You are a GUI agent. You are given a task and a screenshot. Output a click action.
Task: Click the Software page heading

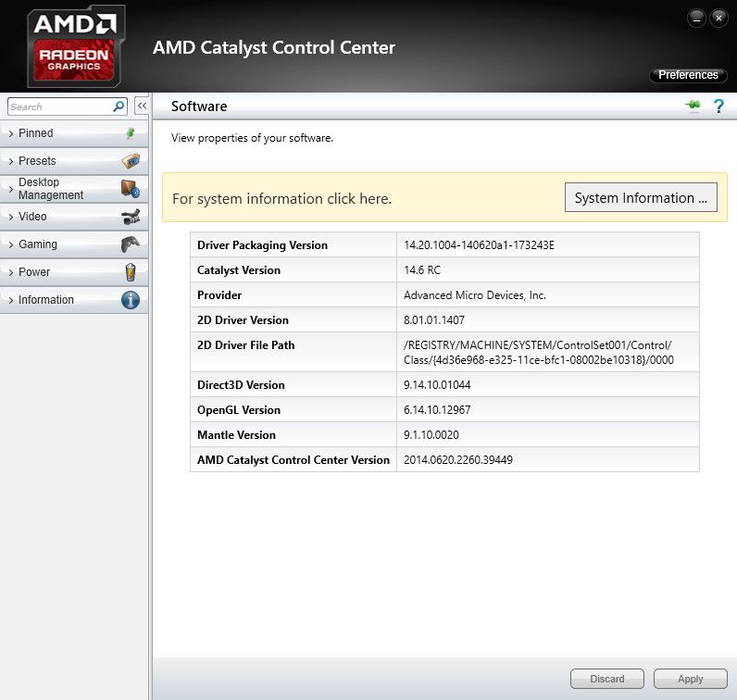pyautogui.click(x=199, y=106)
